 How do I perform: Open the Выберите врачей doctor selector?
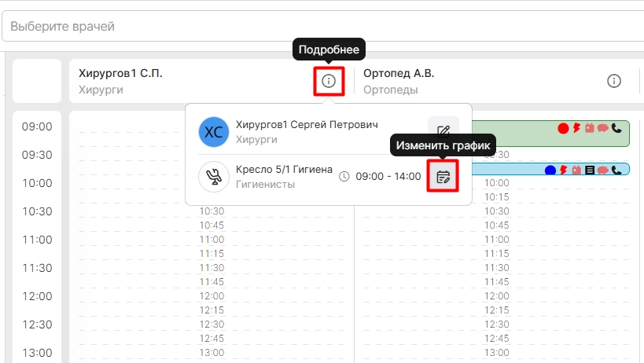pyautogui.click(x=323, y=26)
